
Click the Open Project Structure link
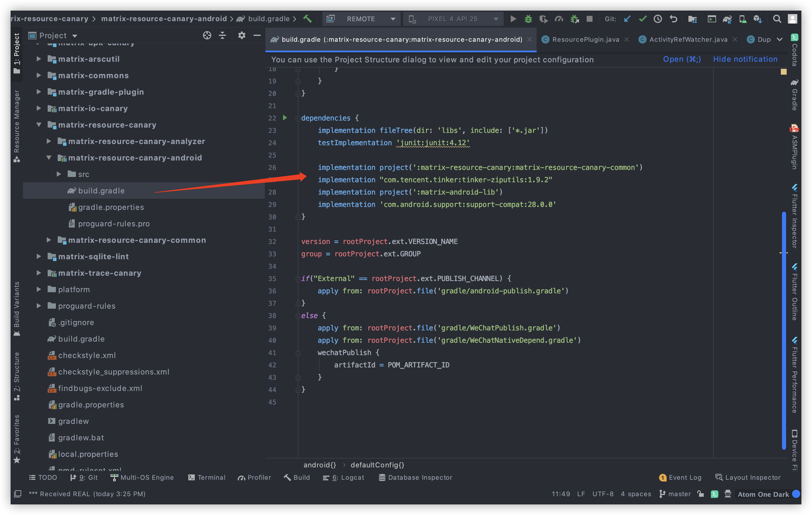[x=682, y=59]
